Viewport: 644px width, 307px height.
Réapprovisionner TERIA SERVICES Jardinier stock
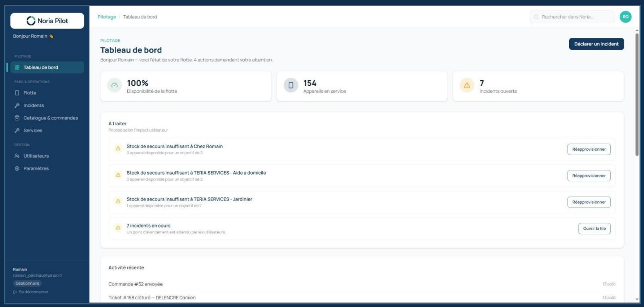(589, 202)
